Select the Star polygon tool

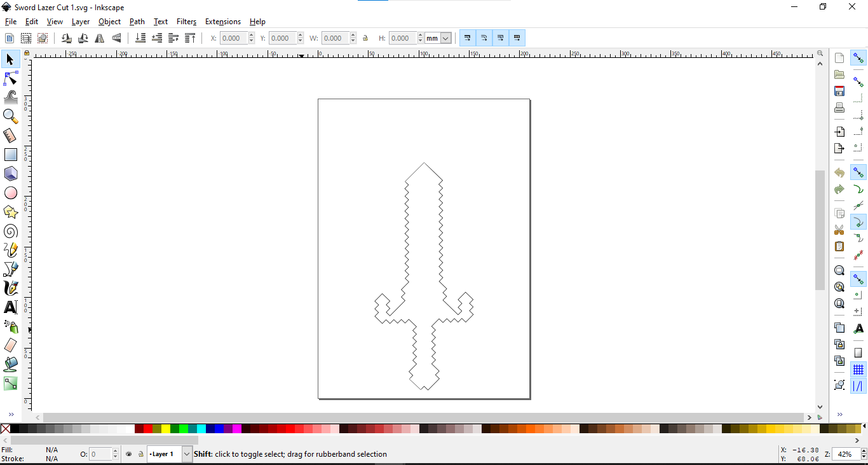[10, 212]
